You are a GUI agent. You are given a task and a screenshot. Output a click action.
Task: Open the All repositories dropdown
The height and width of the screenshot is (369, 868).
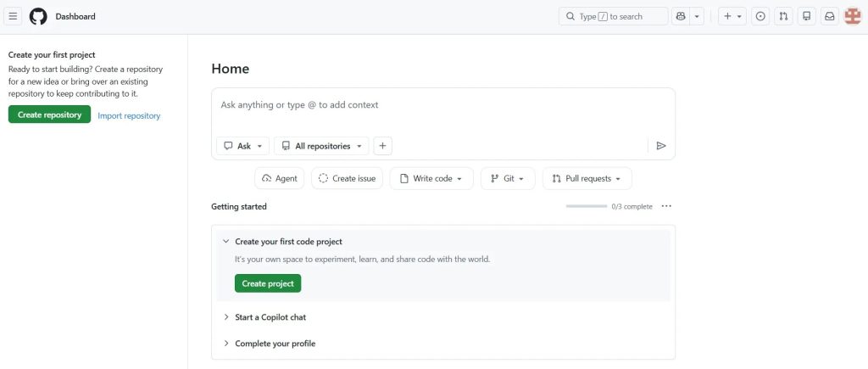[321, 146]
